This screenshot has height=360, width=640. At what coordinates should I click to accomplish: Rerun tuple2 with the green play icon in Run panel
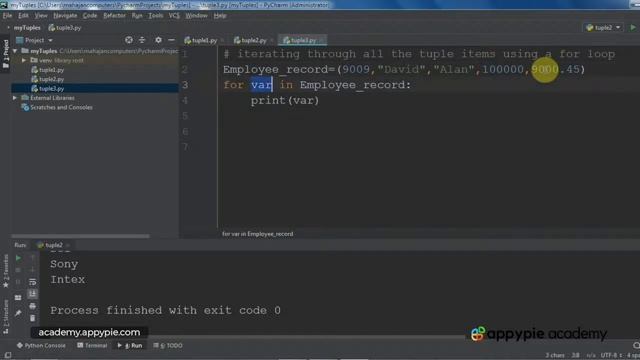pyautogui.click(x=18, y=258)
